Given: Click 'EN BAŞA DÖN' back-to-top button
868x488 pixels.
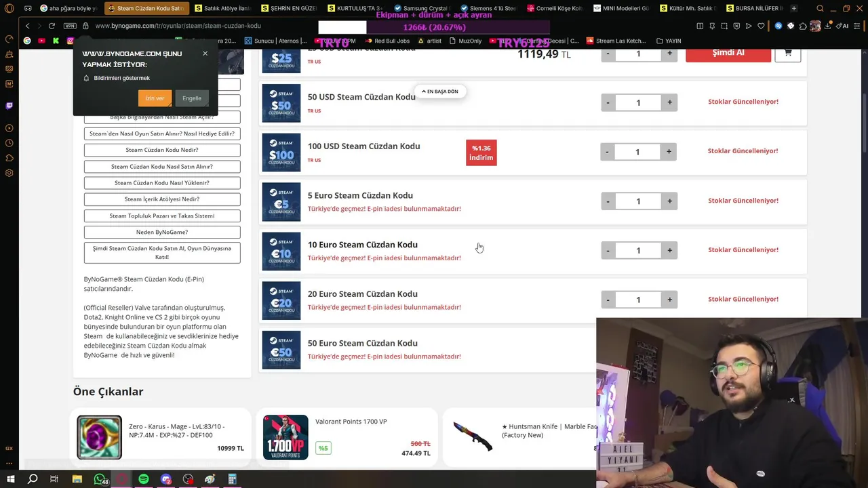Looking at the screenshot, I should pos(440,91).
